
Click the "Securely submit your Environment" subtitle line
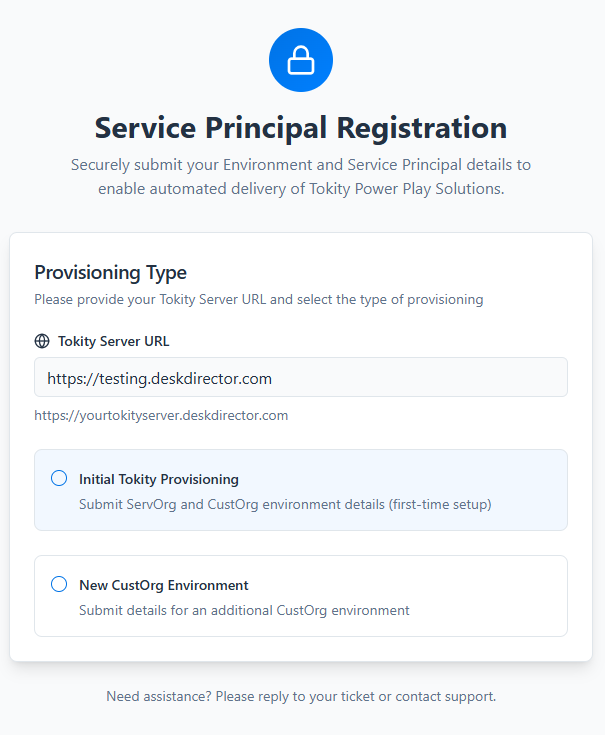301,164
